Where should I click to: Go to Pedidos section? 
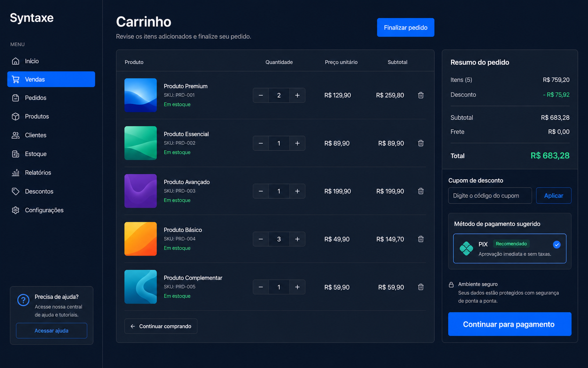pos(51,98)
